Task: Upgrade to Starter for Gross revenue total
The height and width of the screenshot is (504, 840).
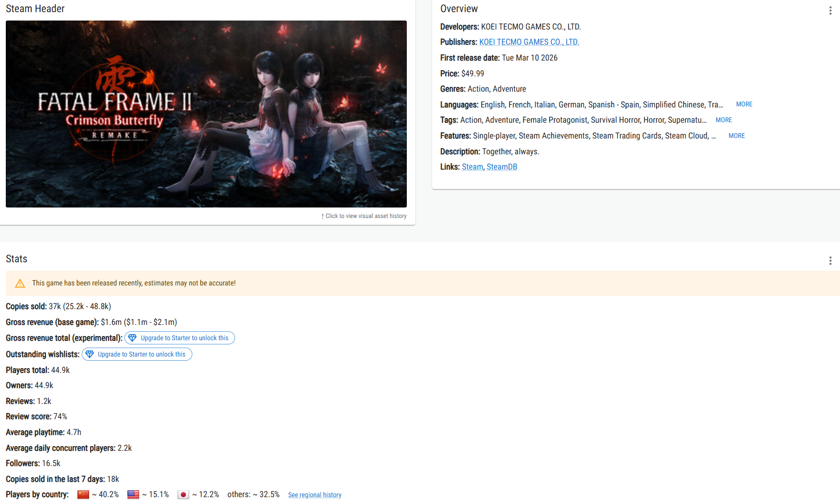Action: click(180, 338)
